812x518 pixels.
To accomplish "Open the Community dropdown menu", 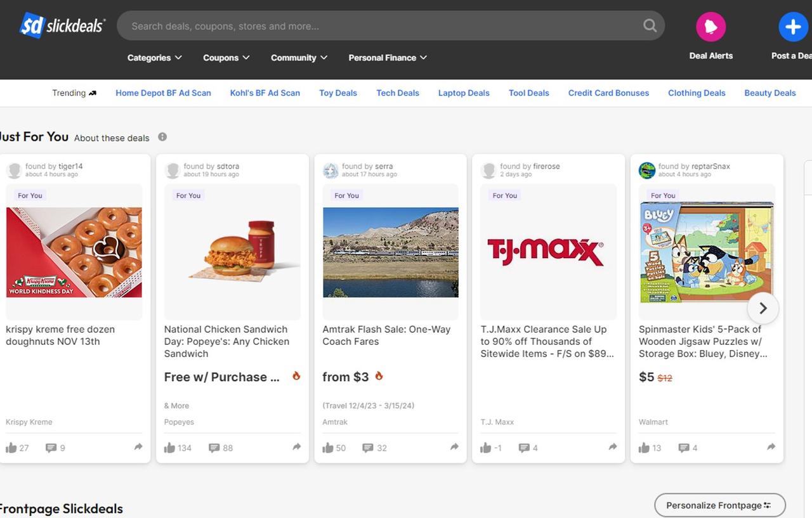I will [299, 58].
